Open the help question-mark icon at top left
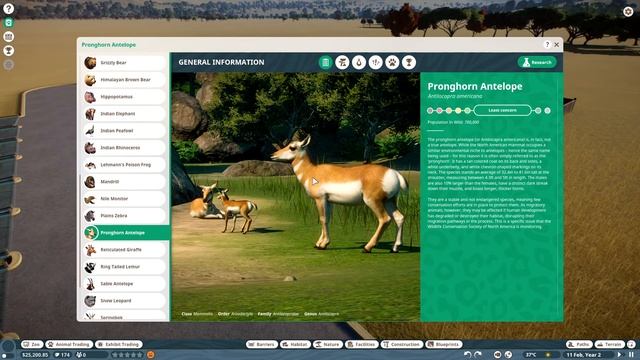The width and height of the screenshot is (640, 360). click(8, 9)
